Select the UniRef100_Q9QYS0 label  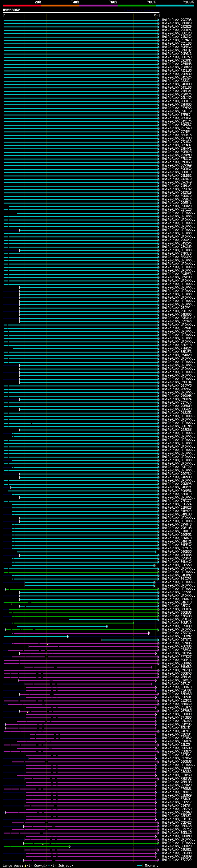point(177,474)
